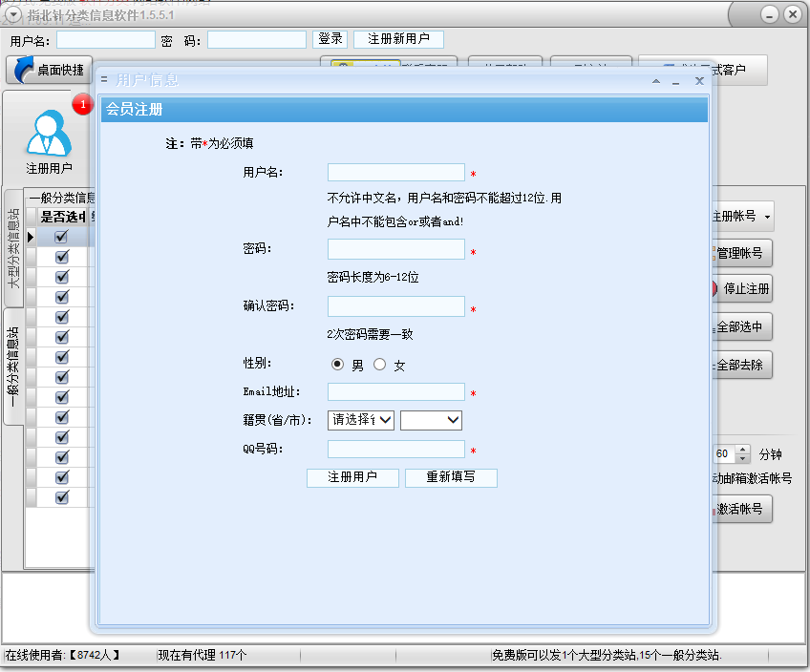Click the 会员注册 header bar
Screen dimensions: 810x672
(x=404, y=109)
